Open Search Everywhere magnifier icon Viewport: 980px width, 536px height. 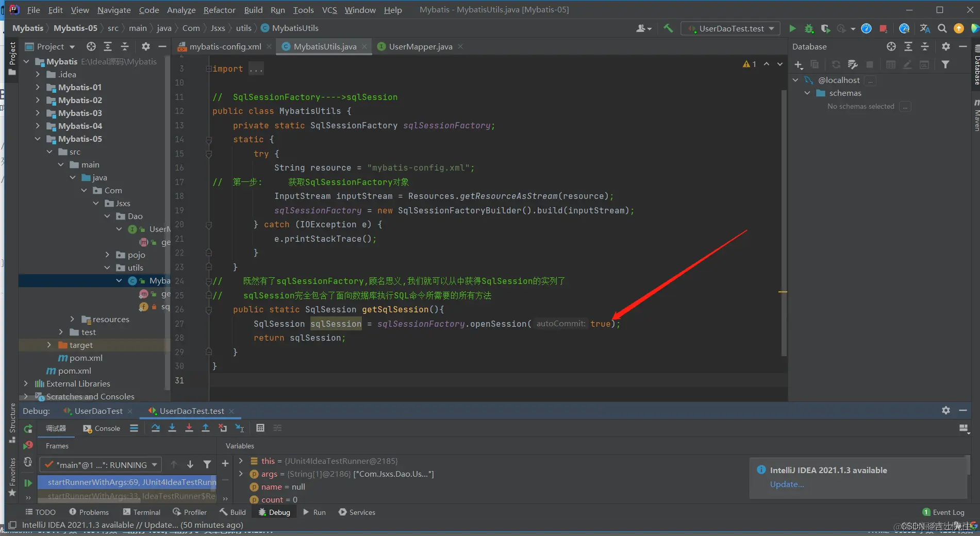942,28
